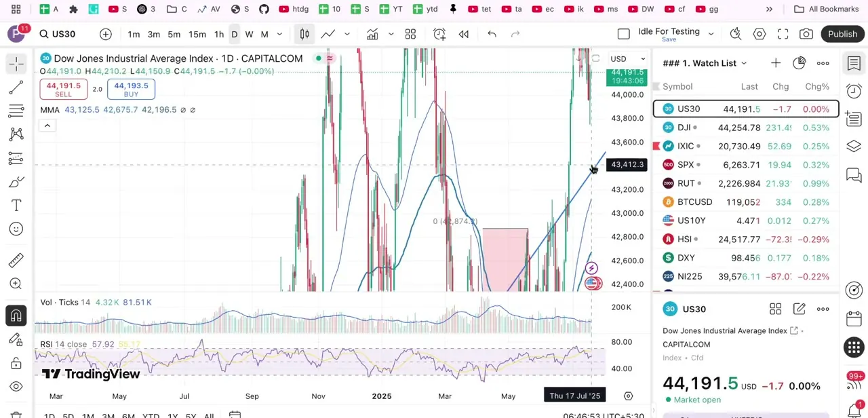Image resolution: width=868 pixels, height=418 pixels.
Task: Click the SELL 44,191.5 button
Action: click(x=63, y=90)
